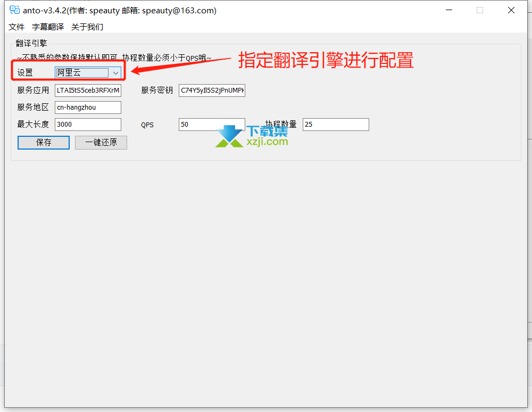The height and width of the screenshot is (412, 532).
Task: Expand the 设置 translation engine dropdown
Action: click(x=88, y=72)
